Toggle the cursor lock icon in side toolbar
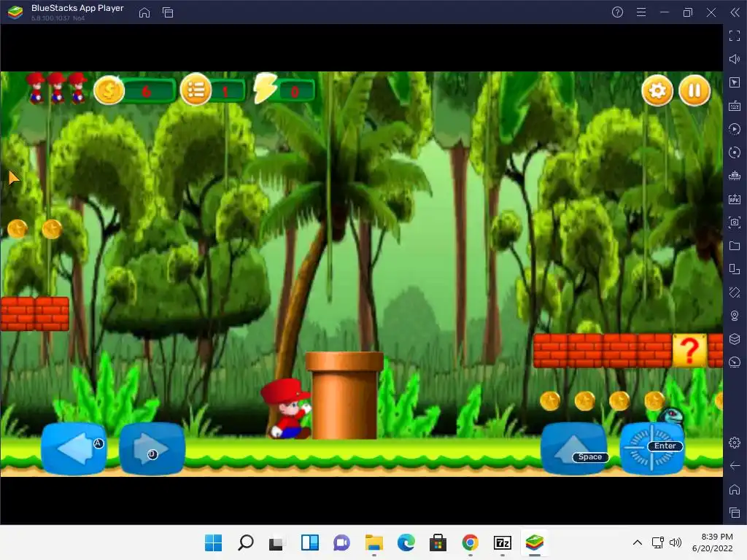The image size is (747, 560). coord(735,82)
